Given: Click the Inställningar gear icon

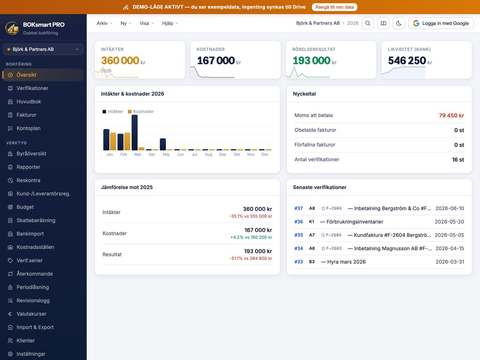Looking at the screenshot, I should point(10,354).
